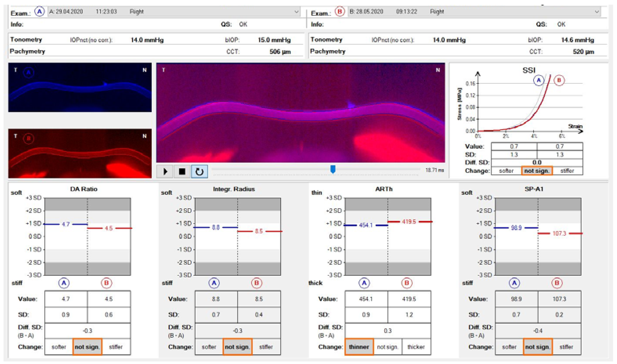This screenshot has height=364, width=617.
Task: Select 'stiffer' under SP-A1 change
Action: pyautogui.click(x=566, y=347)
